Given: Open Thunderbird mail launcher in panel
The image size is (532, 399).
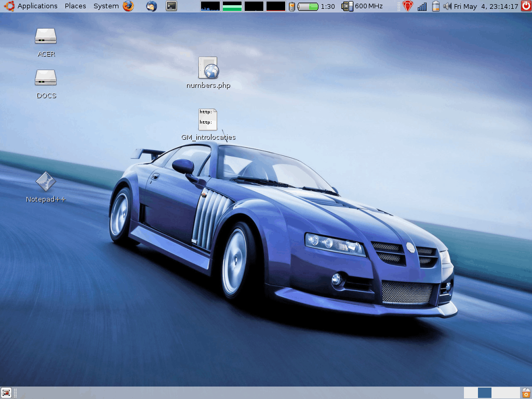Looking at the screenshot, I should point(151,6).
